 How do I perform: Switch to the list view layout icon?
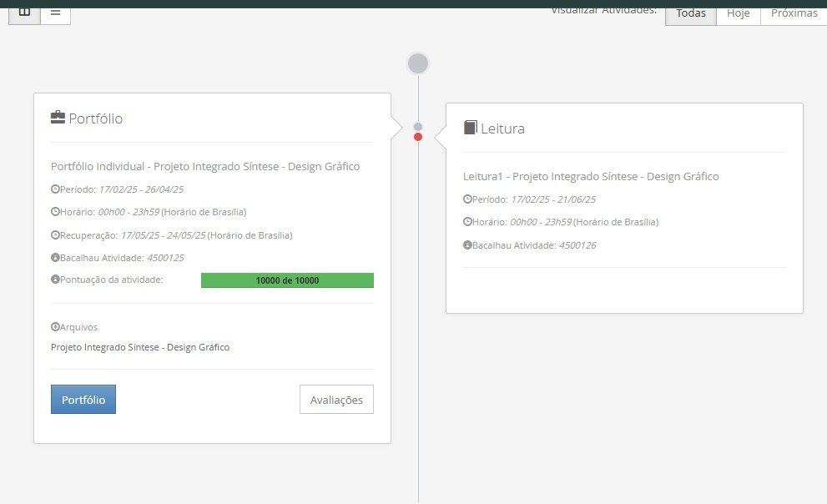click(x=55, y=13)
